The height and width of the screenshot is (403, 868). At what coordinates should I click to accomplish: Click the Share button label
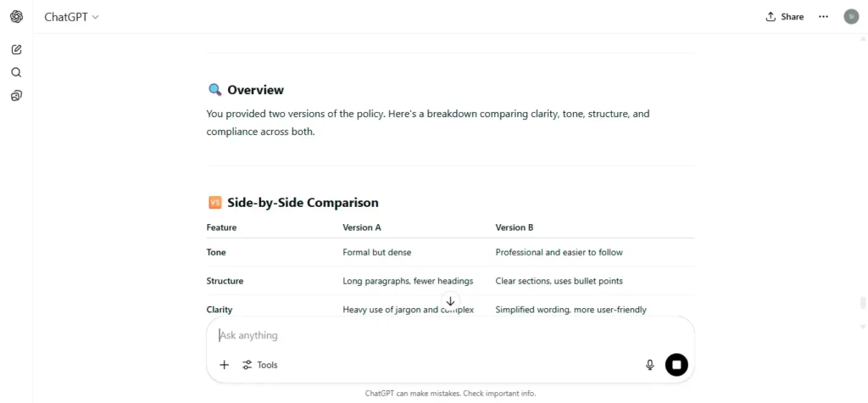[793, 17]
